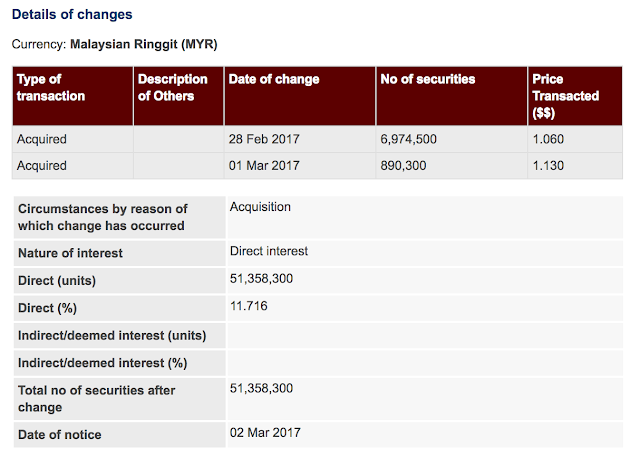Select the "Type of transaction" column header
The image size is (640, 476).
click(51, 87)
